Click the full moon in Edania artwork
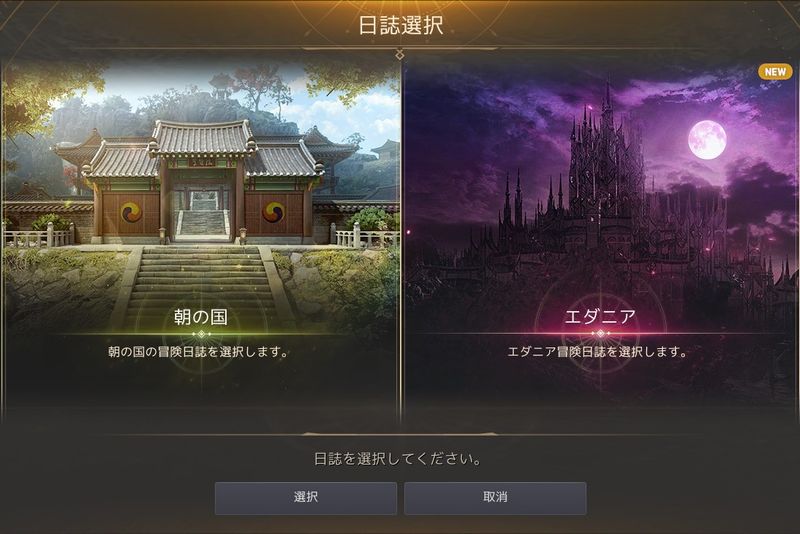 click(x=707, y=140)
